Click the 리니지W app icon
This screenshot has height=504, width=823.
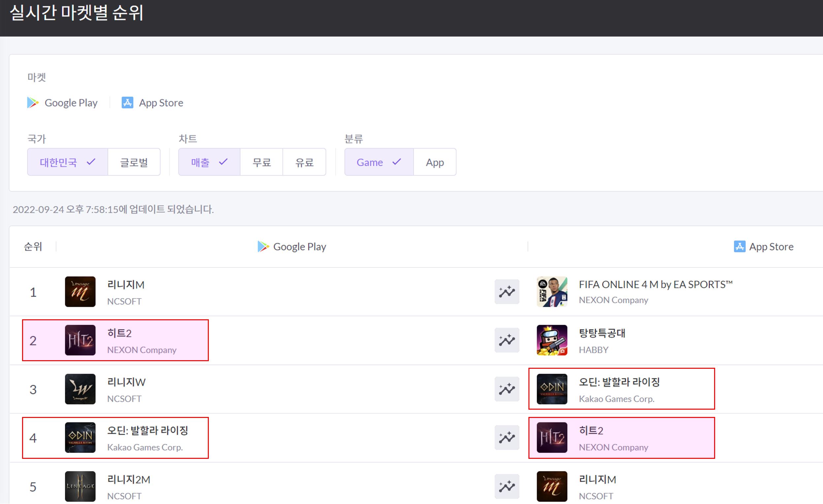point(80,389)
